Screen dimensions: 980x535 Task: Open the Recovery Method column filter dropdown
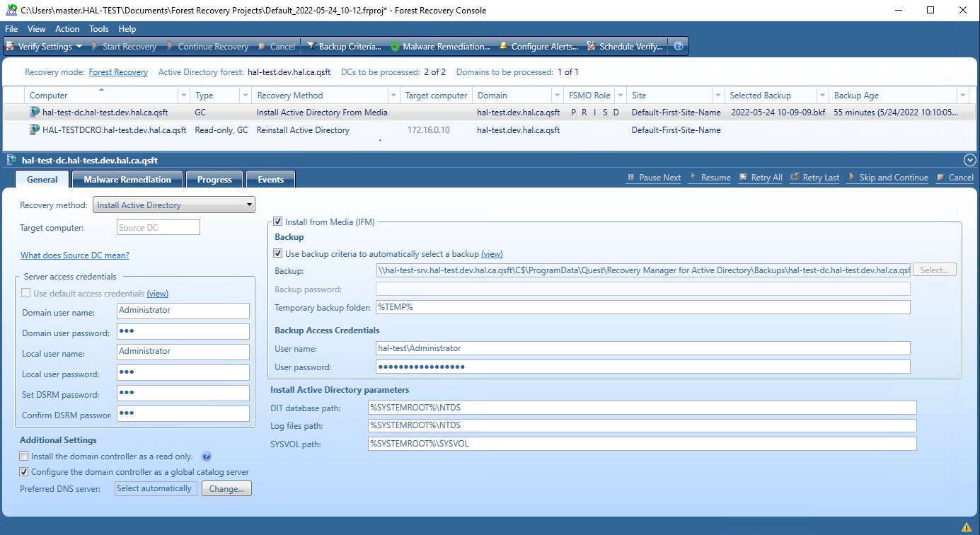pos(393,96)
